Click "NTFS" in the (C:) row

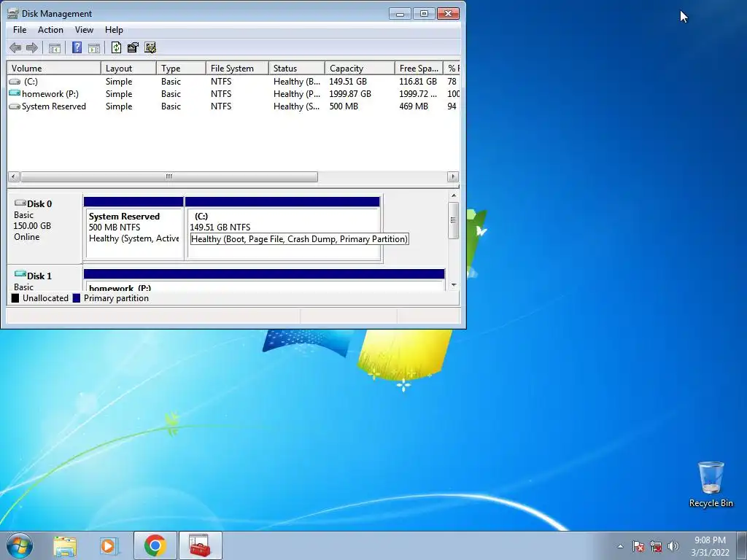pyautogui.click(x=221, y=82)
